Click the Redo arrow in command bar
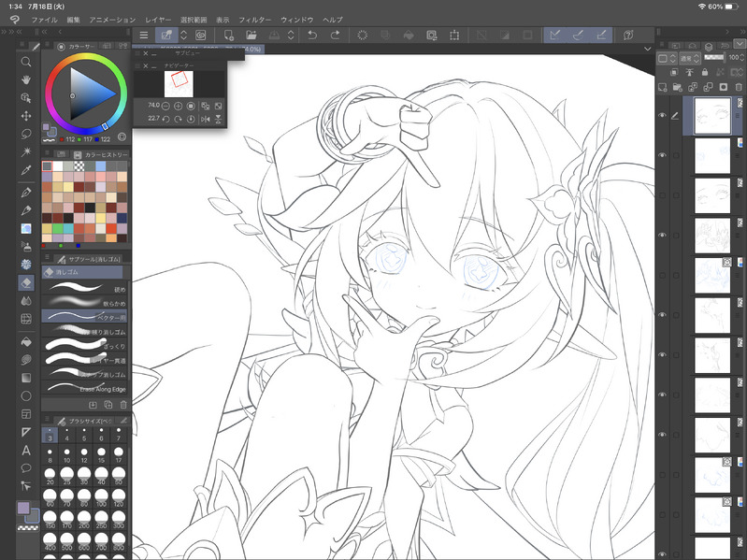747x560 pixels. click(335, 35)
